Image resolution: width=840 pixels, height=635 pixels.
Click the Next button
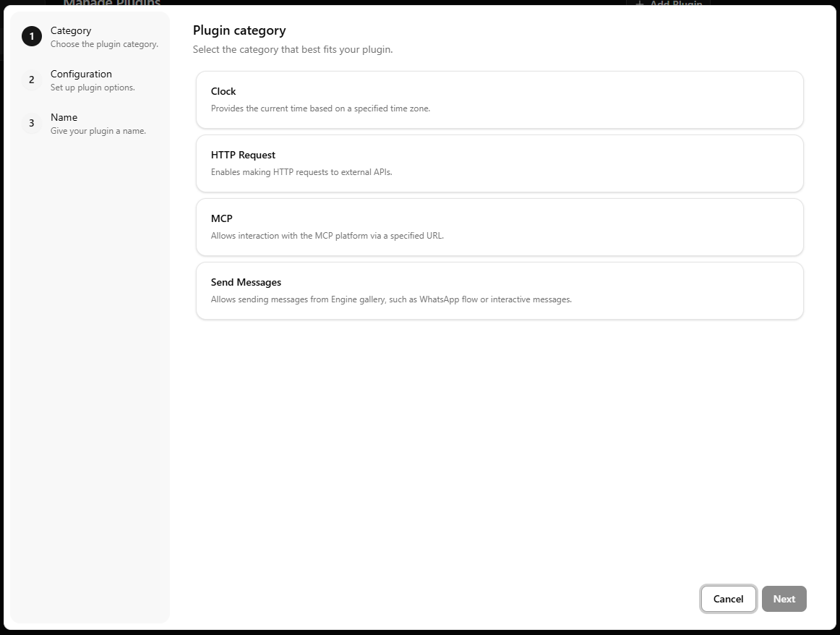pos(784,599)
